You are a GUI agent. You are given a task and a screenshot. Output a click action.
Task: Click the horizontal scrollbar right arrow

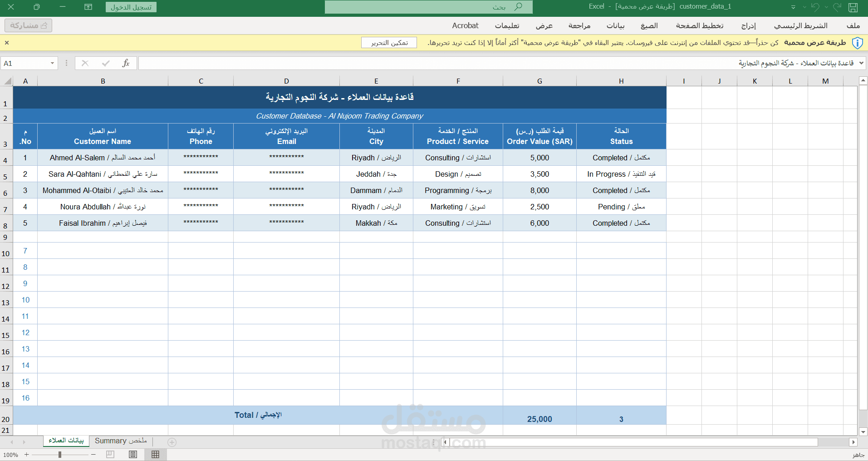pos(853,442)
